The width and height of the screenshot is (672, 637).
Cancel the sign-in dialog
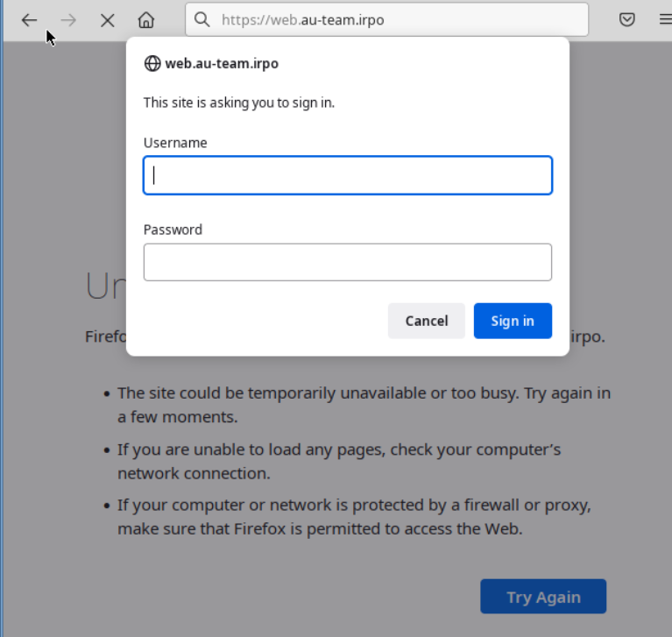[427, 321]
